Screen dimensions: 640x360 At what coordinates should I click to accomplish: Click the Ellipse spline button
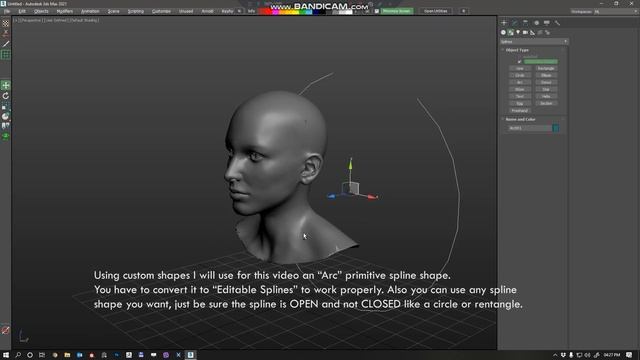[546, 76]
